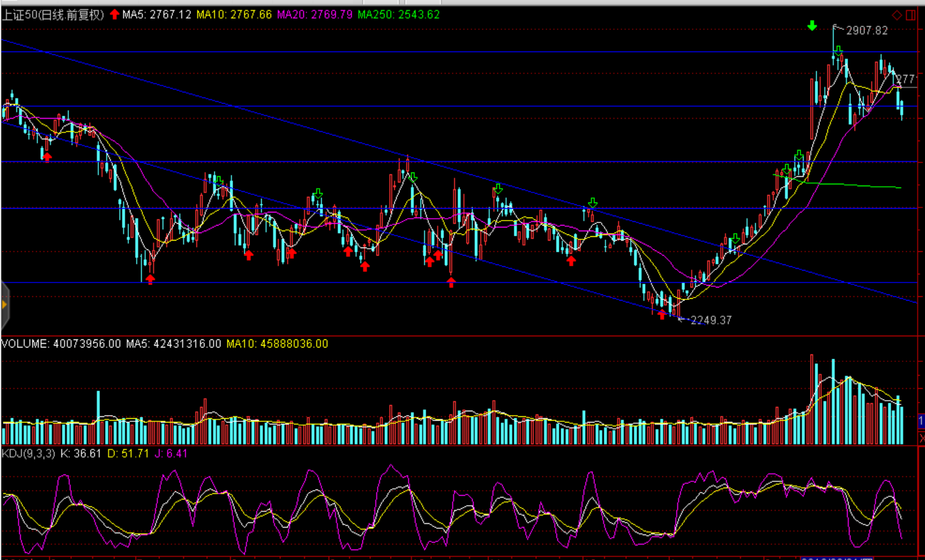Select the MA5: 2767.12 indicator label
The width and height of the screenshot is (925, 560).
[x=157, y=14]
